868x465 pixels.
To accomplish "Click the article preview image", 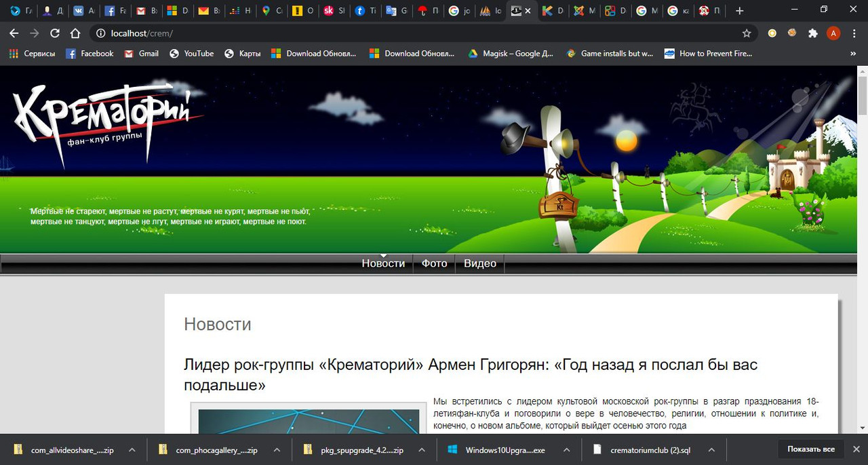I will click(x=309, y=418).
